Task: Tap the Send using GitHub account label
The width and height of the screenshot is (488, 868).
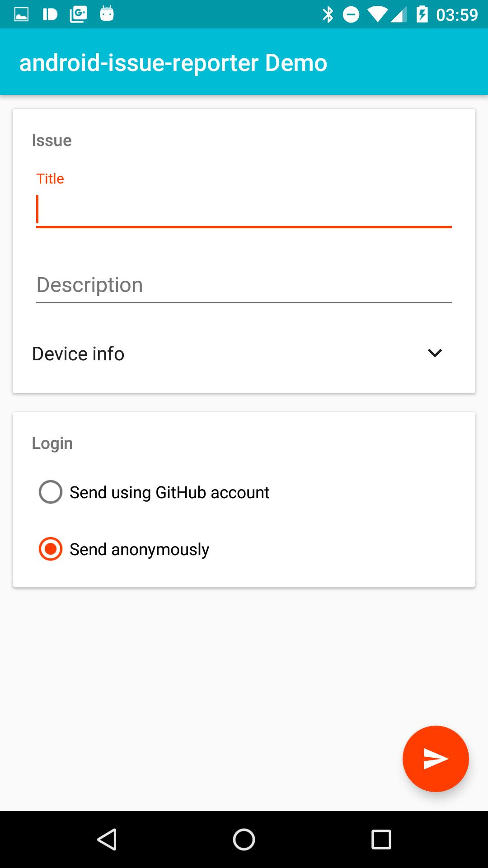Action: click(x=169, y=492)
